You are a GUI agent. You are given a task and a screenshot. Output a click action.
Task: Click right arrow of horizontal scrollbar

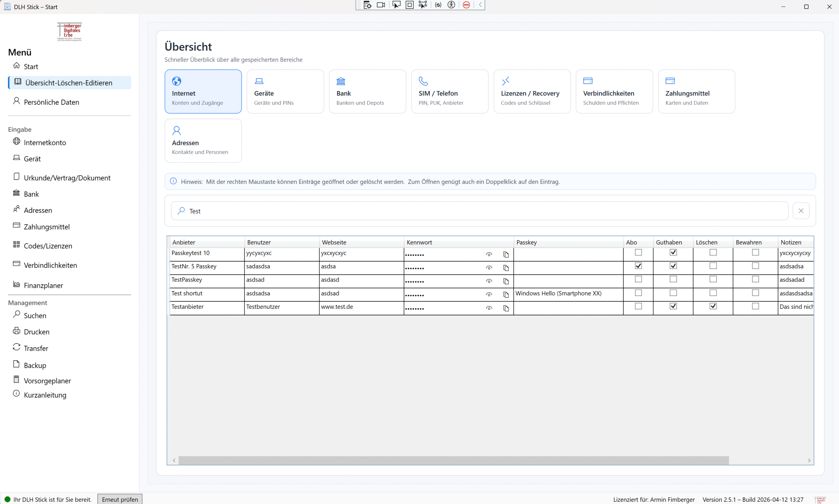click(x=809, y=460)
